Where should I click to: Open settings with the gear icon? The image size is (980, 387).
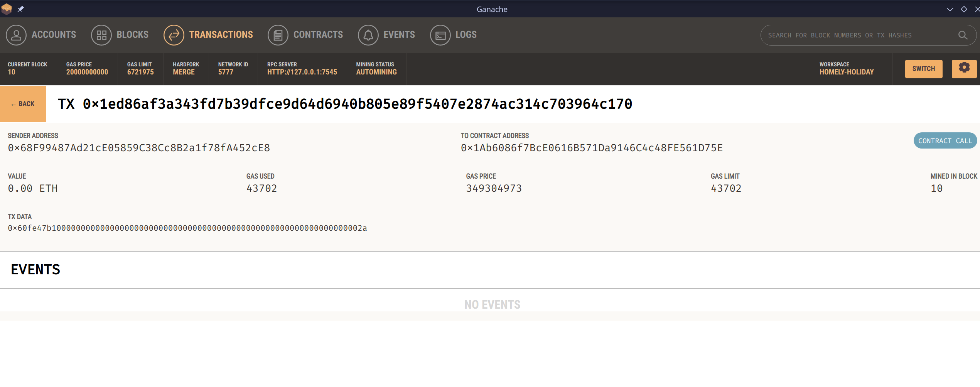coord(964,68)
